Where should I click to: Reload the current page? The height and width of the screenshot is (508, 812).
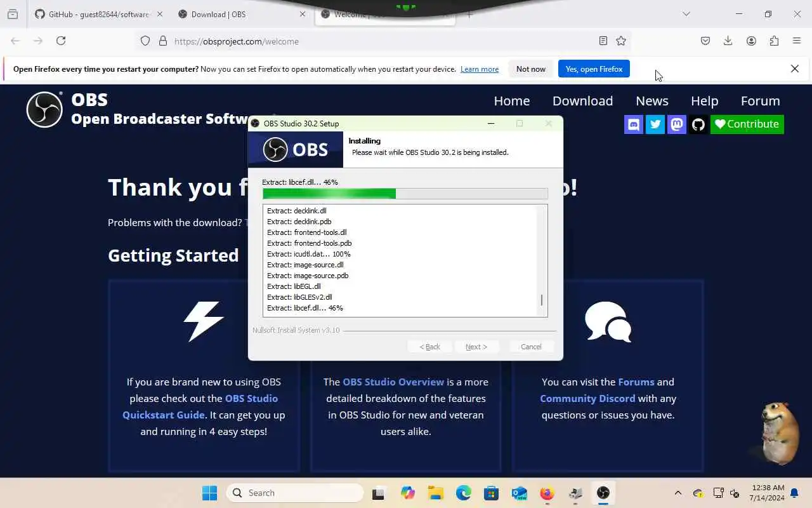tap(61, 41)
